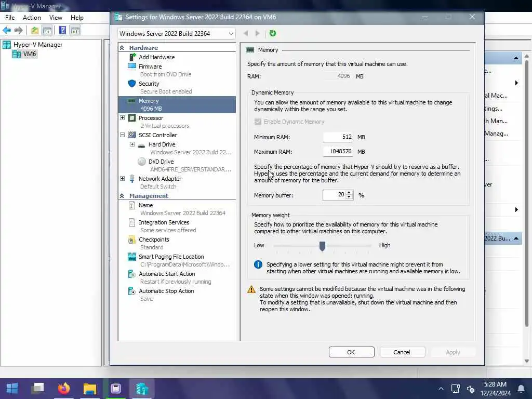Click the Memory buffer percentage field

pyautogui.click(x=334, y=195)
